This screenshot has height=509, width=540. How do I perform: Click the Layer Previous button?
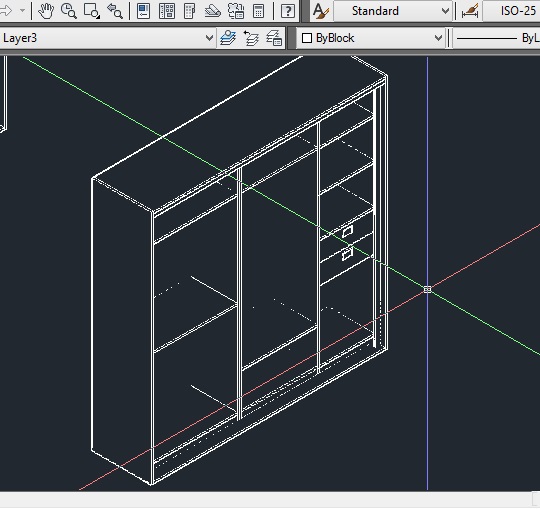251,38
